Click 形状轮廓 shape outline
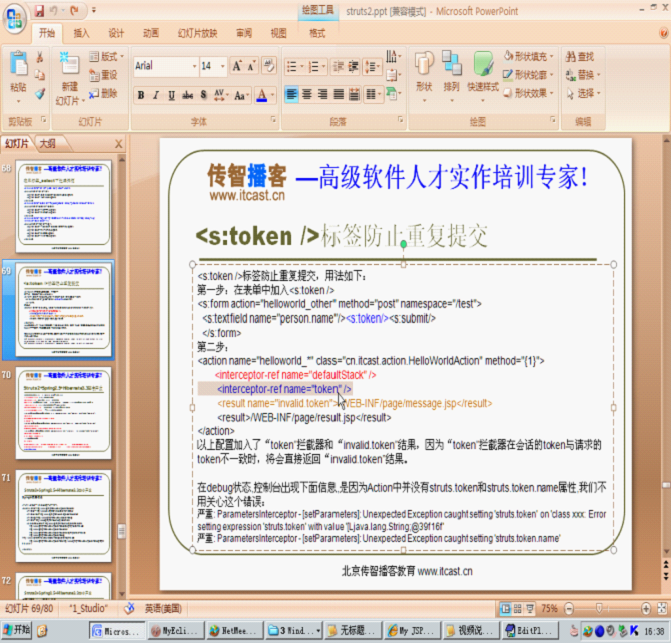The width and height of the screenshot is (671, 643). pos(528,75)
